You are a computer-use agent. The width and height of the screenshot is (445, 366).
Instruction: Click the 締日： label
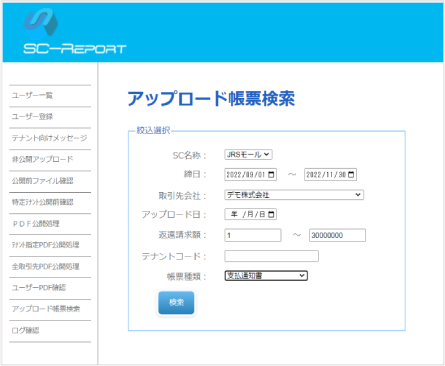(195, 175)
